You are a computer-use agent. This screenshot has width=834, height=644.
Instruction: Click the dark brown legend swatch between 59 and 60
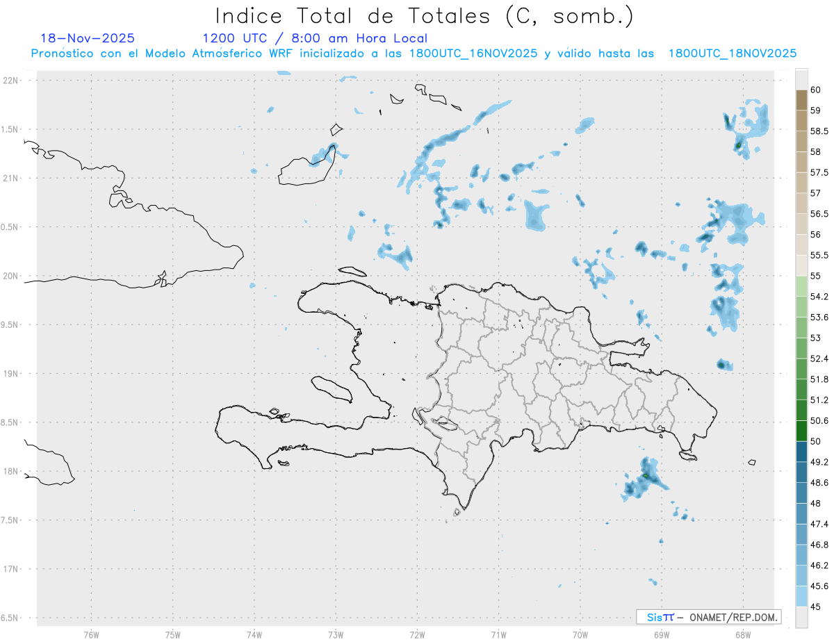(x=801, y=100)
